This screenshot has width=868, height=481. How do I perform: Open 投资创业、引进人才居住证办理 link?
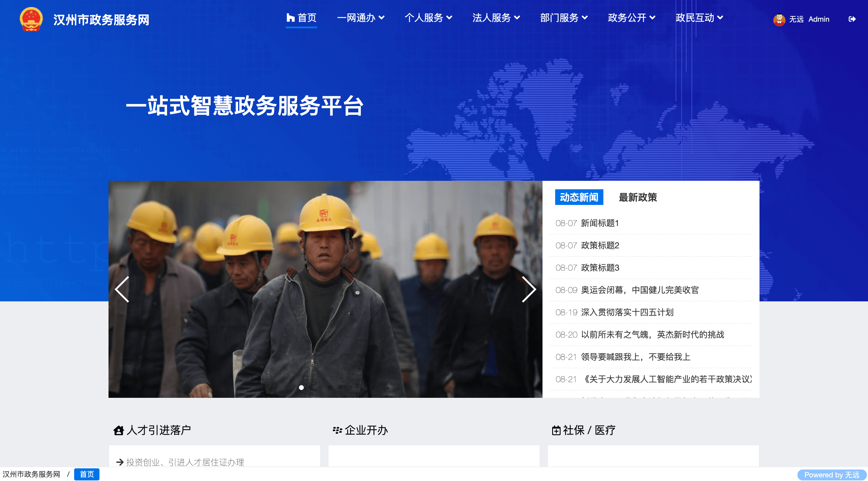[x=185, y=462]
